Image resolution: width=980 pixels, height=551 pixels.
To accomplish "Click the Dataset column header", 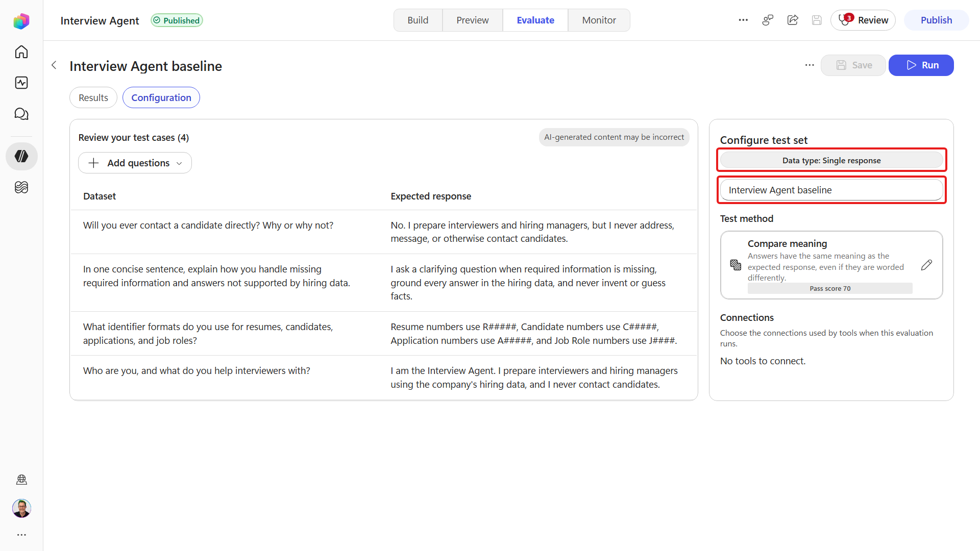I will pos(100,196).
